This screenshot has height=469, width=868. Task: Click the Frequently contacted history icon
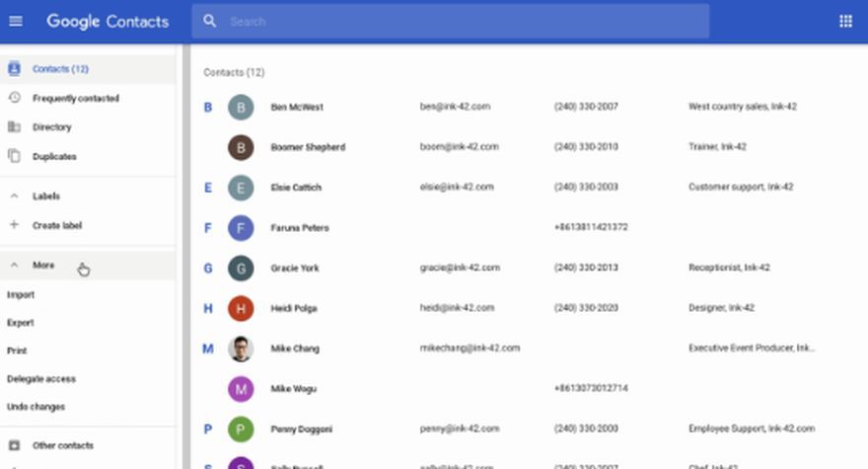coord(14,98)
